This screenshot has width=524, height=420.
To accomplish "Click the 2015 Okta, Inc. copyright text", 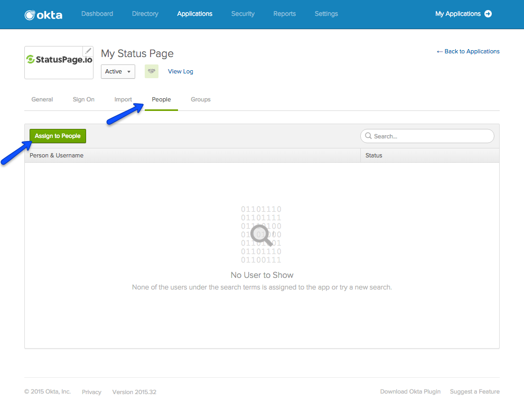I will tap(48, 391).
